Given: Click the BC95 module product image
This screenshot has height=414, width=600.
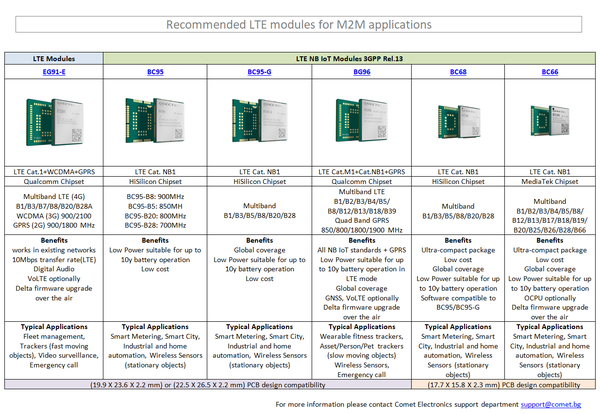Looking at the screenshot, I should pyautogui.click(x=155, y=121).
